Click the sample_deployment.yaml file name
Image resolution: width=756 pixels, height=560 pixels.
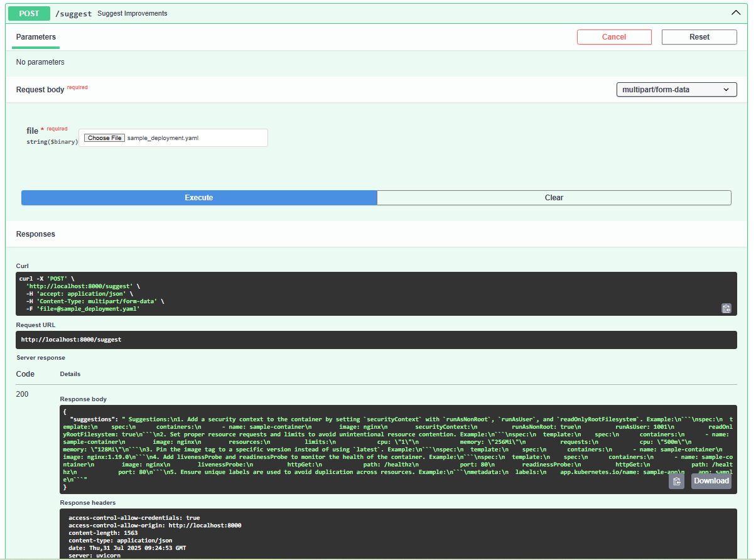coord(163,138)
